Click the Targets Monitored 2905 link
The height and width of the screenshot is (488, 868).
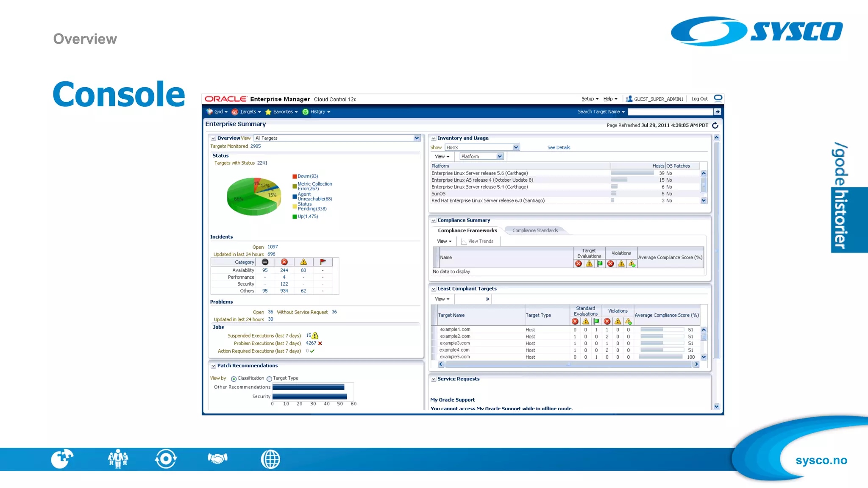click(256, 146)
